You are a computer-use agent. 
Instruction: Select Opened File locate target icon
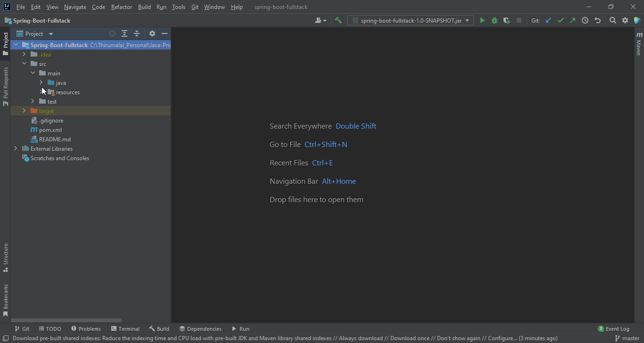[x=112, y=33]
